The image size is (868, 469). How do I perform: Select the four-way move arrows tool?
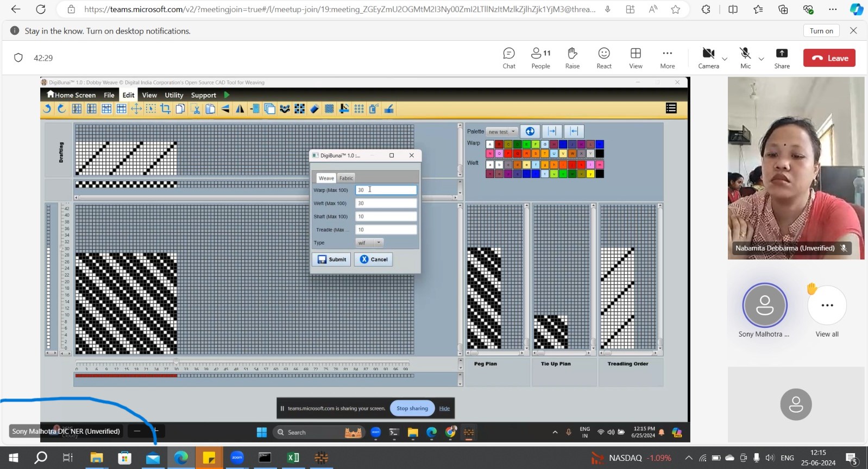pyautogui.click(x=136, y=109)
